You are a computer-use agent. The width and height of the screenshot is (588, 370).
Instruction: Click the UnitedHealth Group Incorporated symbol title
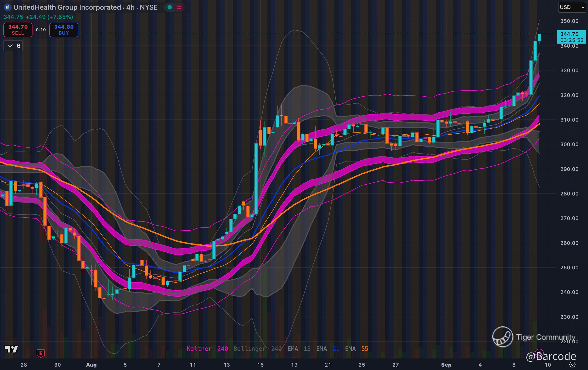pos(67,7)
